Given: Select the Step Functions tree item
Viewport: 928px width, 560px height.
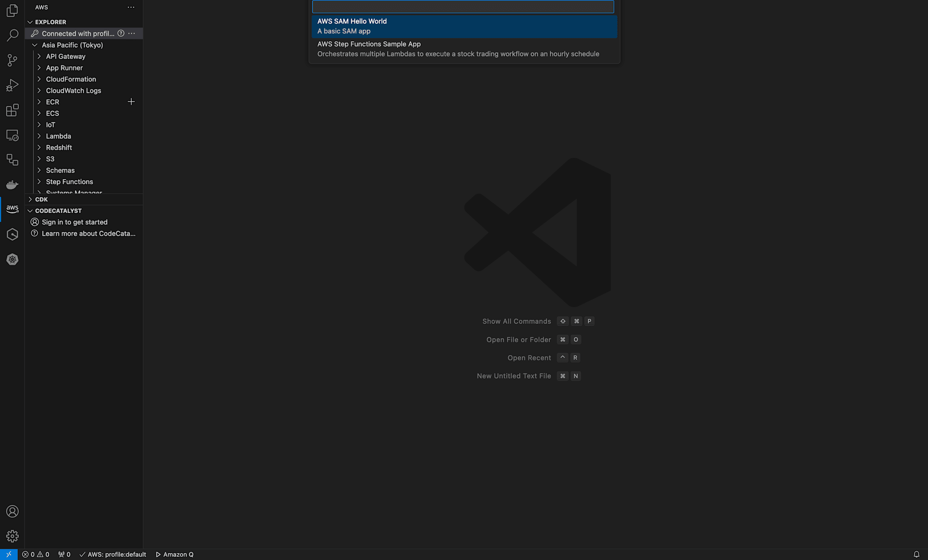Looking at the screenshot, I should (x=70, y=182).
